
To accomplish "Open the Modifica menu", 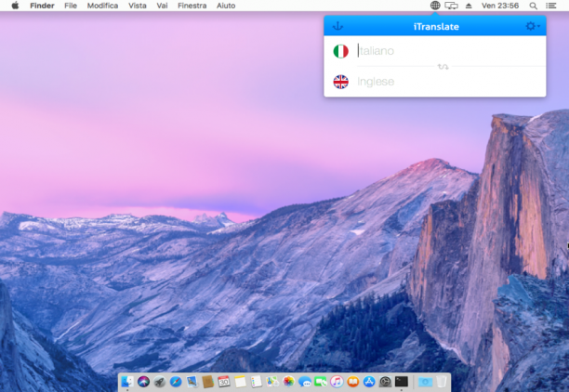I will coord(102,6).
